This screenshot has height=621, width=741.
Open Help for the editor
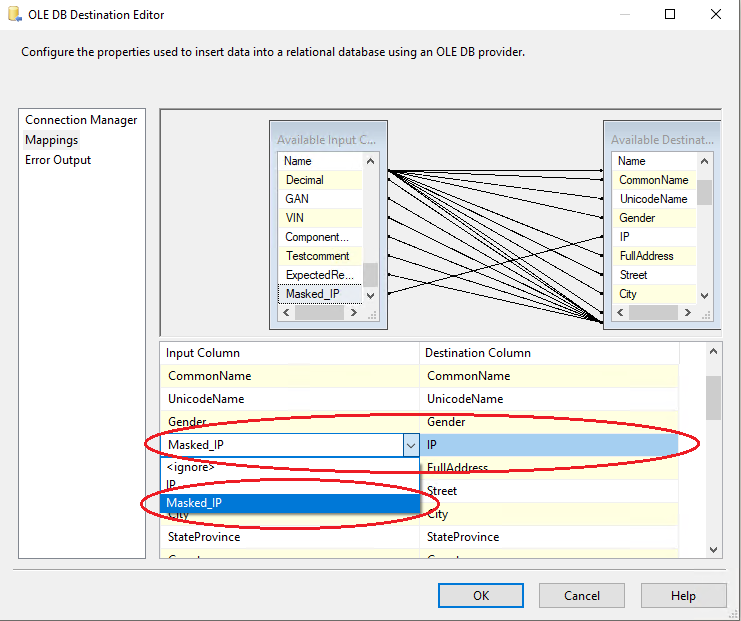click(x=683, y=595)
